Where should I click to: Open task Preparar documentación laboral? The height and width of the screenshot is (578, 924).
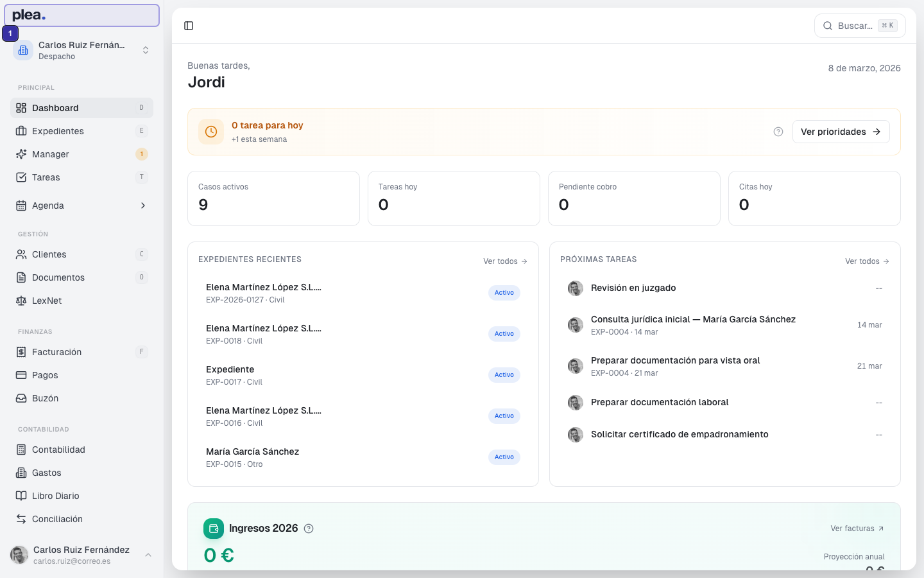click(x=725, y=403)
